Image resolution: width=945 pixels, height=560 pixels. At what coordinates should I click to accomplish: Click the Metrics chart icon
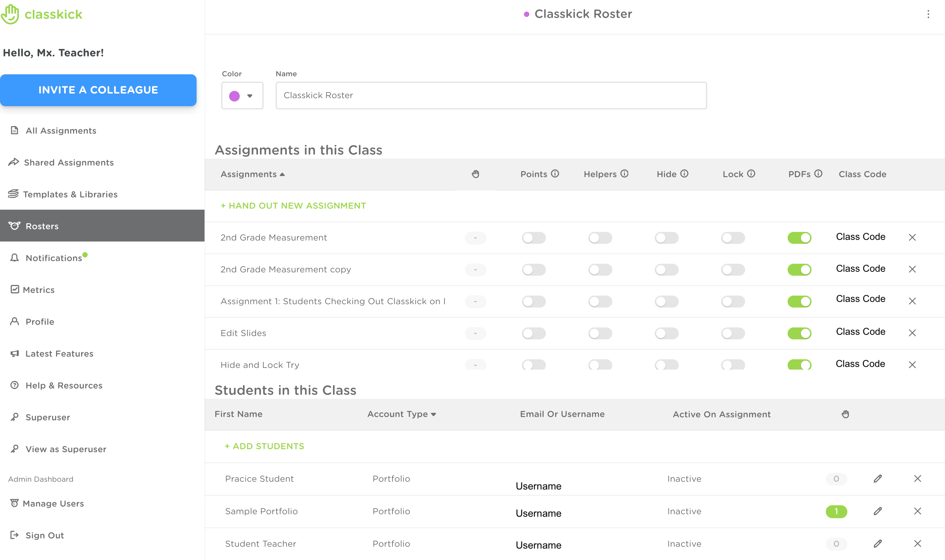(x=15, y=289)
